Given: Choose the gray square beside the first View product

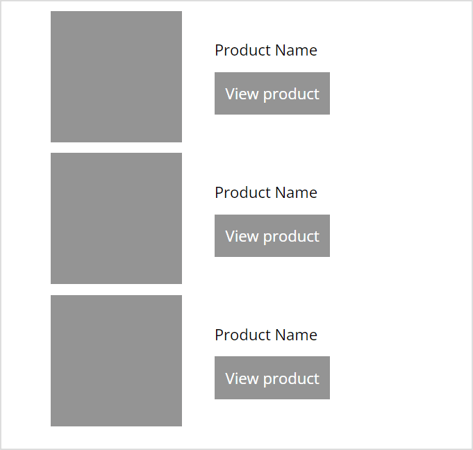Looking at the screenshot, I should coord(116,77).
